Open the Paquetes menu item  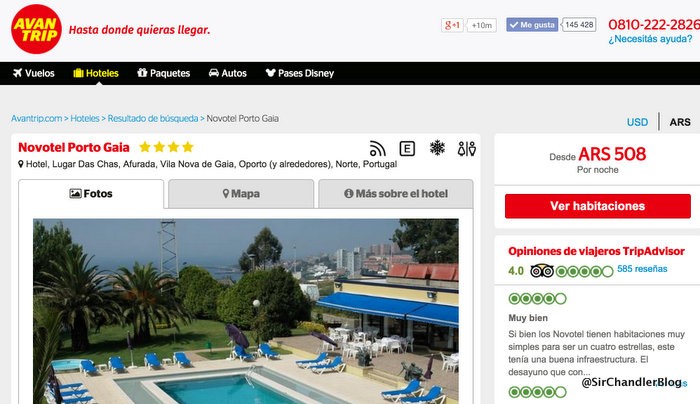point(164,73)
